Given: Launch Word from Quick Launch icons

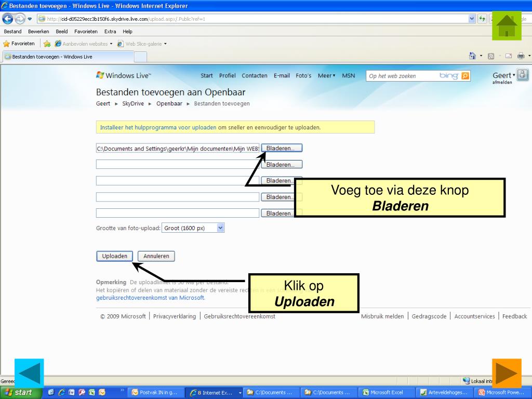Looking at the screenshot, I should (x=72, y=392).
